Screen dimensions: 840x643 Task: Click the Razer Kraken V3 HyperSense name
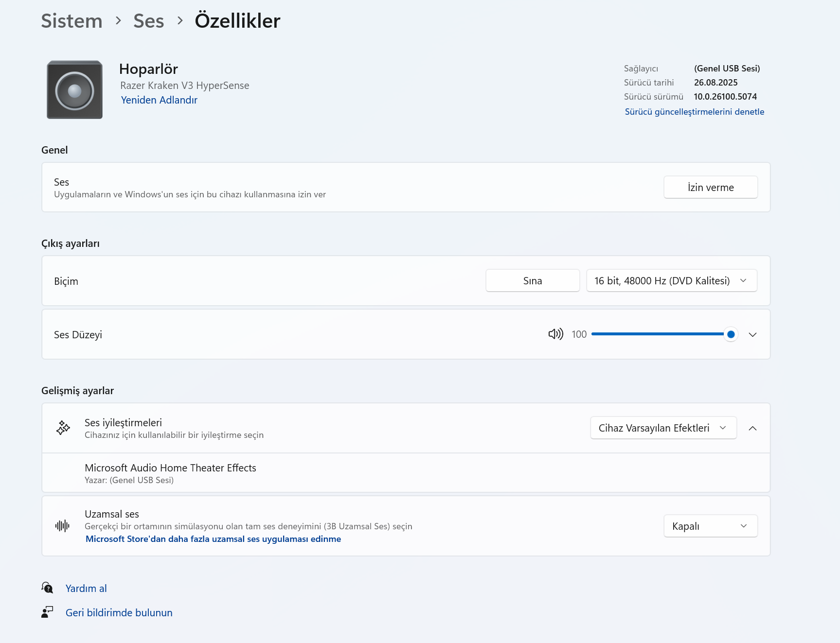(x=185, y=86)
